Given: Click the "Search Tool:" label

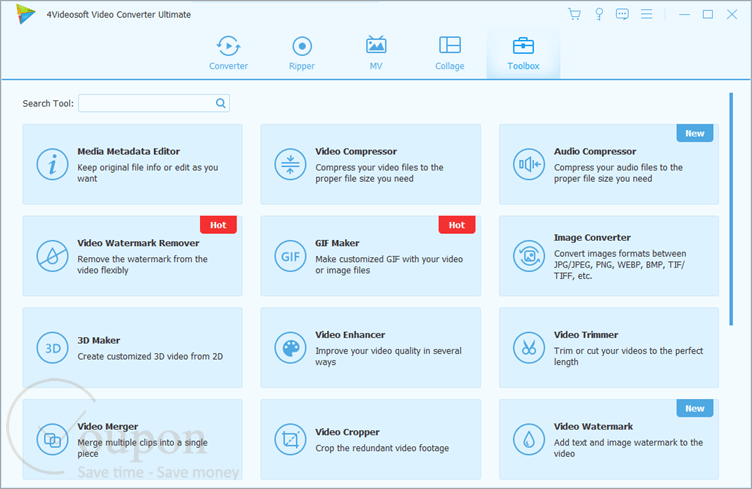Looking at the screenshot, I should [x=48, y=104].
